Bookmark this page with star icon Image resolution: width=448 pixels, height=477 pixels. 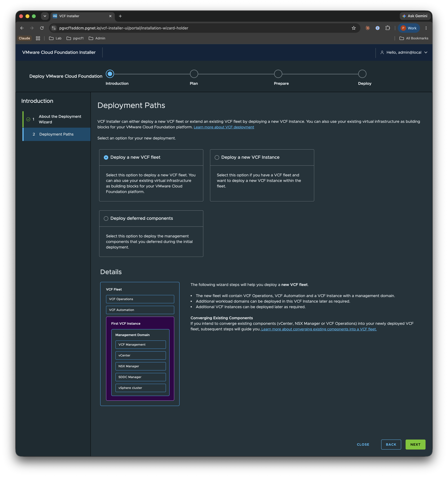tap(354, 28)
